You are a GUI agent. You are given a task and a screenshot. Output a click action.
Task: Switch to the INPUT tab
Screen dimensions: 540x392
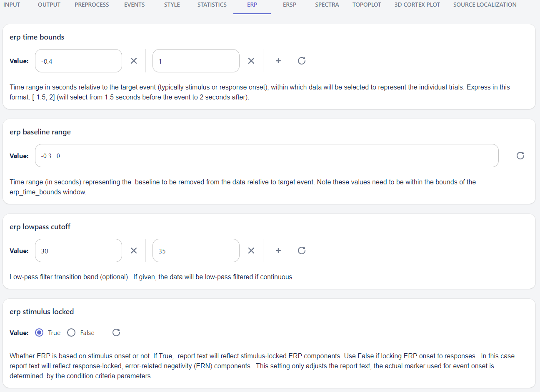tap(12, 5)
